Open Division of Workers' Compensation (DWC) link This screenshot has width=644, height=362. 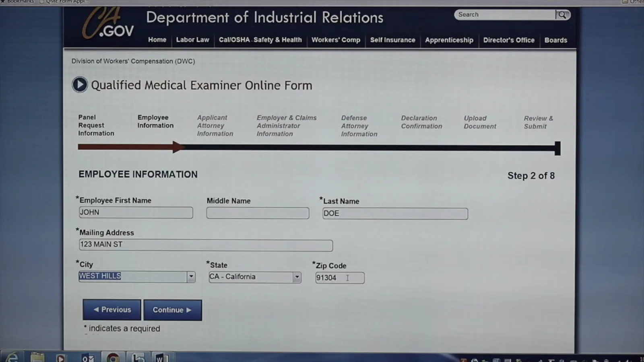pos(133,61)
